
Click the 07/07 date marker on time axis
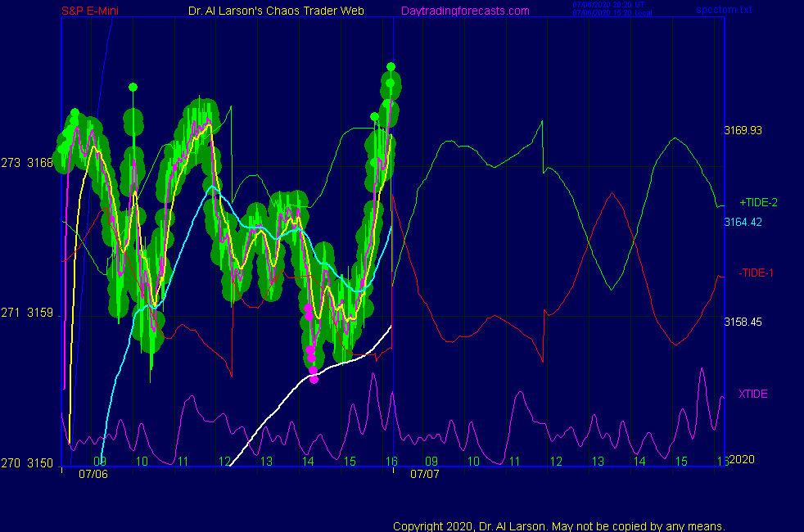click(x=424, y=474)
